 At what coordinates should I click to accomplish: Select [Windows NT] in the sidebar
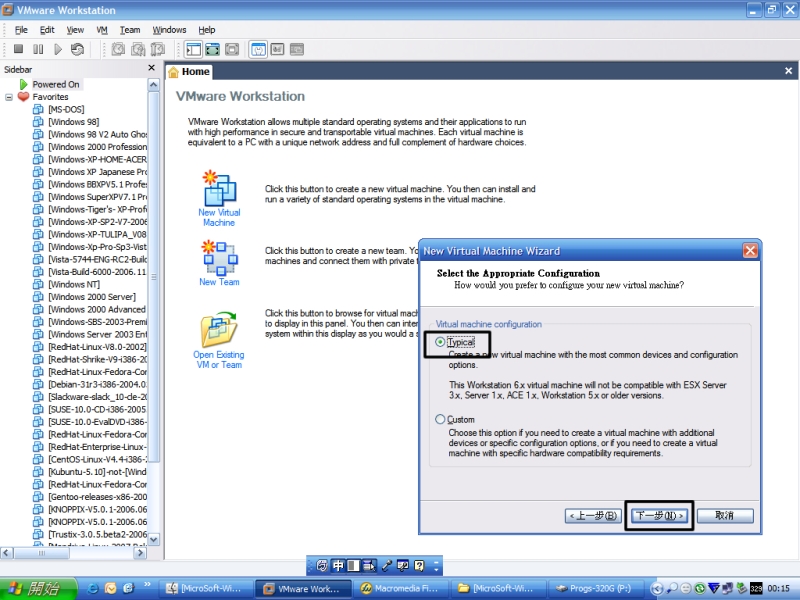(74, 284)
